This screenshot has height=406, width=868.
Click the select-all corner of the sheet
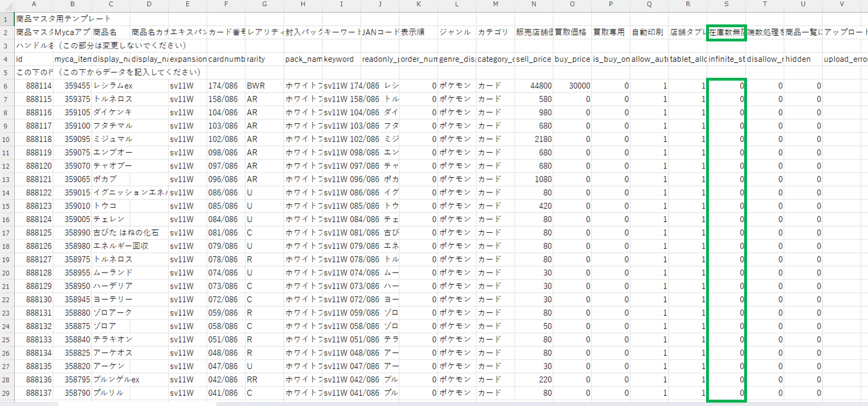pos(7,5)
